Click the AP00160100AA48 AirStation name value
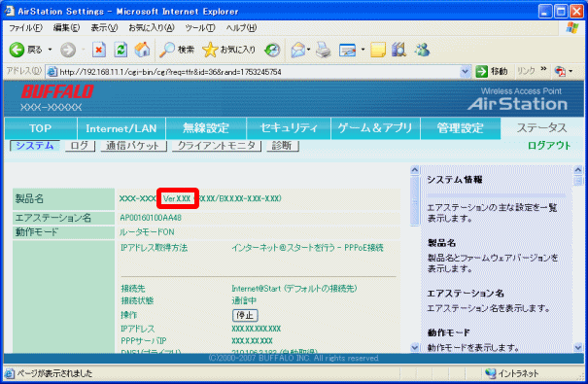Viewport: 588px width, 384px height. [151, 218]
